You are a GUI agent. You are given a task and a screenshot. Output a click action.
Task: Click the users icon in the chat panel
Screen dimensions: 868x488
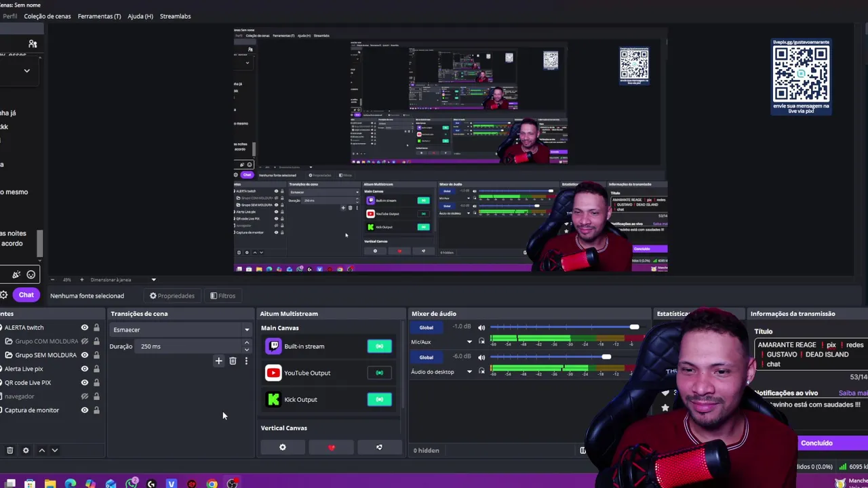coord(33,44)
